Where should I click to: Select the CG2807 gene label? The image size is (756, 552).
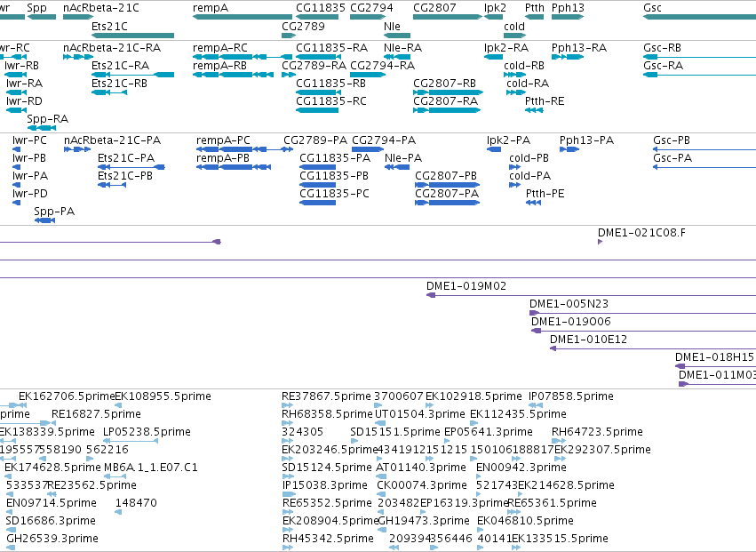(434, 8)
